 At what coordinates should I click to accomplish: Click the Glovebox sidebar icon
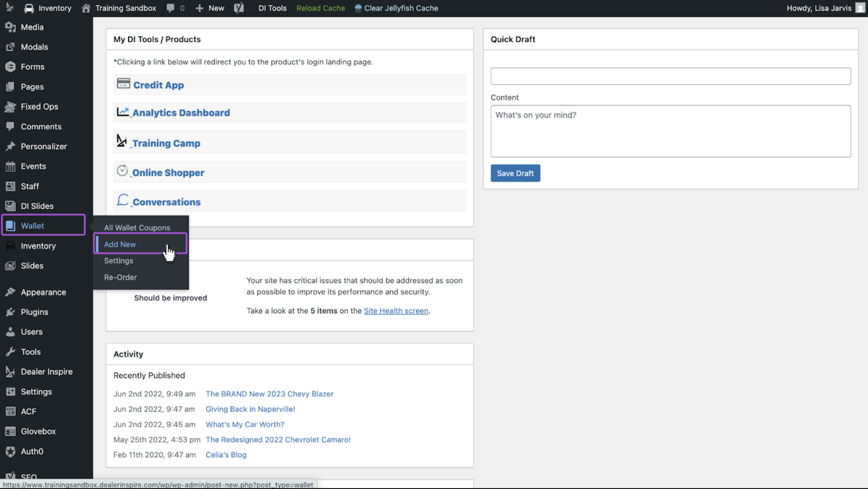[11, 431]
